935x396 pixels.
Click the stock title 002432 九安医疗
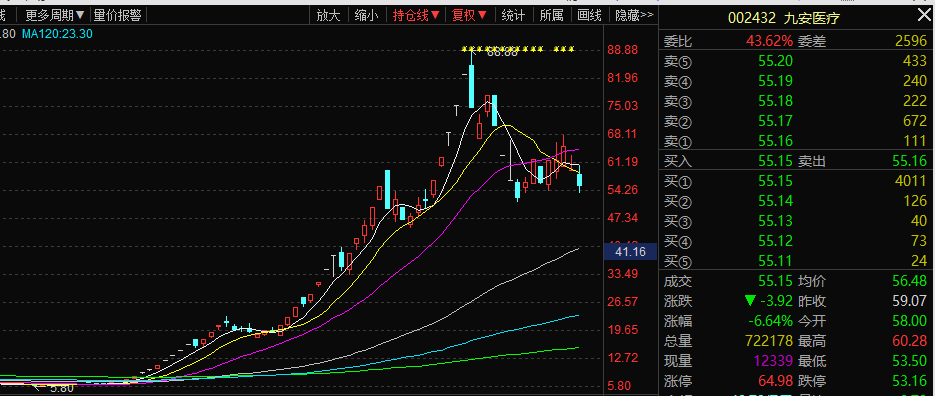[x=784, y=18]
